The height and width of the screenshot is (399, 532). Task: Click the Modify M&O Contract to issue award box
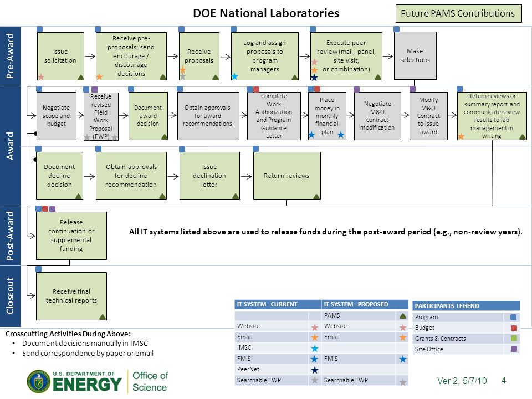click(428, 116)
